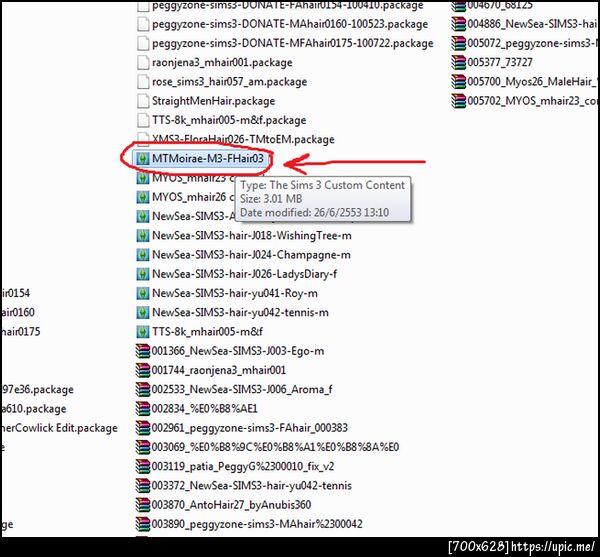Click the 001744_raonjena3_mhair001 archive icon
Screen dimensions: 600x557
[x=143, y=370]
